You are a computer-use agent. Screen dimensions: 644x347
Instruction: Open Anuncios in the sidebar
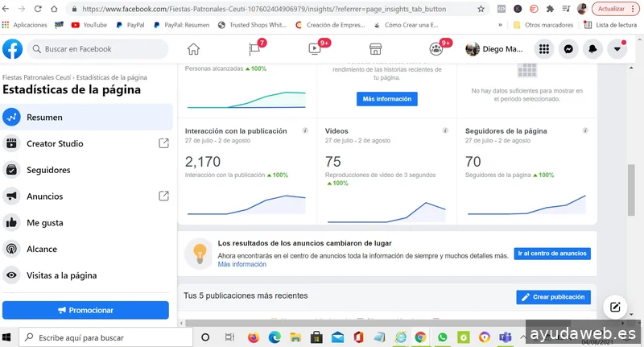coord(86,196)
